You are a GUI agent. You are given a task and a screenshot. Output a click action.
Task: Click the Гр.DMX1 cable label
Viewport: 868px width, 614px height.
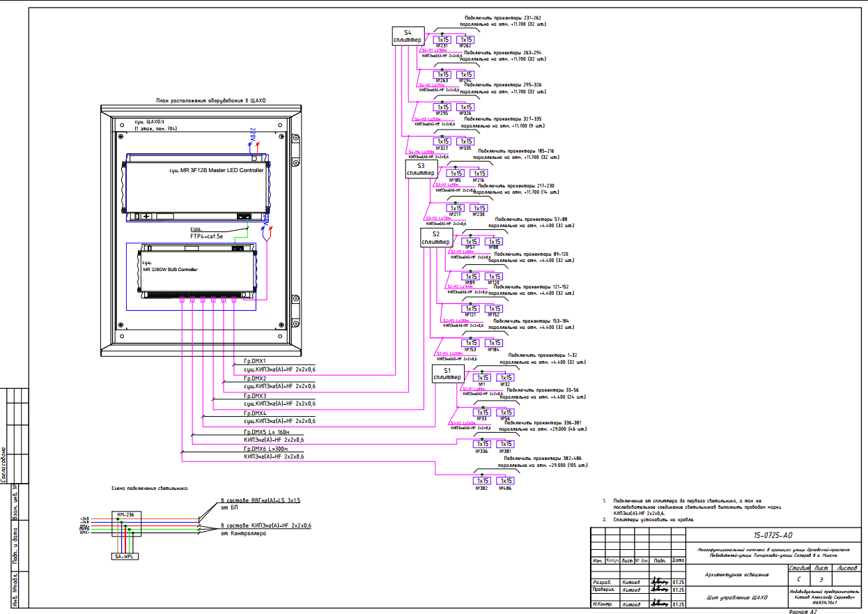(255, 361)
